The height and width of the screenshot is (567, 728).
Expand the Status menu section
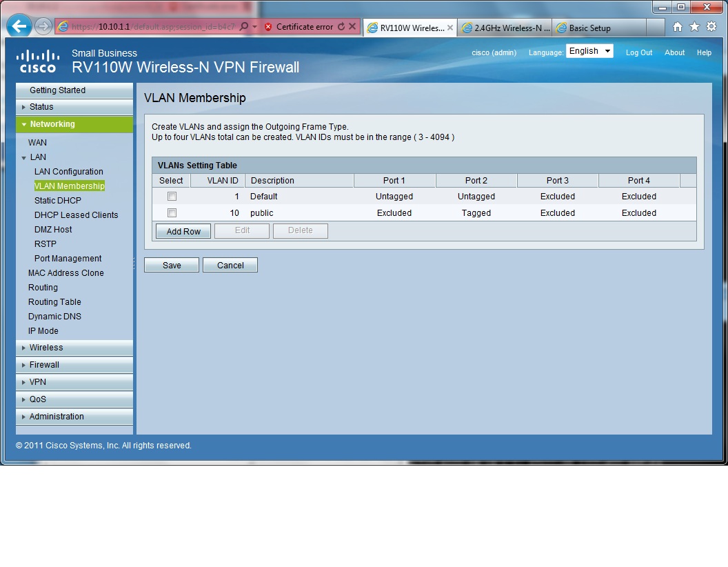[x=74, y=107]
